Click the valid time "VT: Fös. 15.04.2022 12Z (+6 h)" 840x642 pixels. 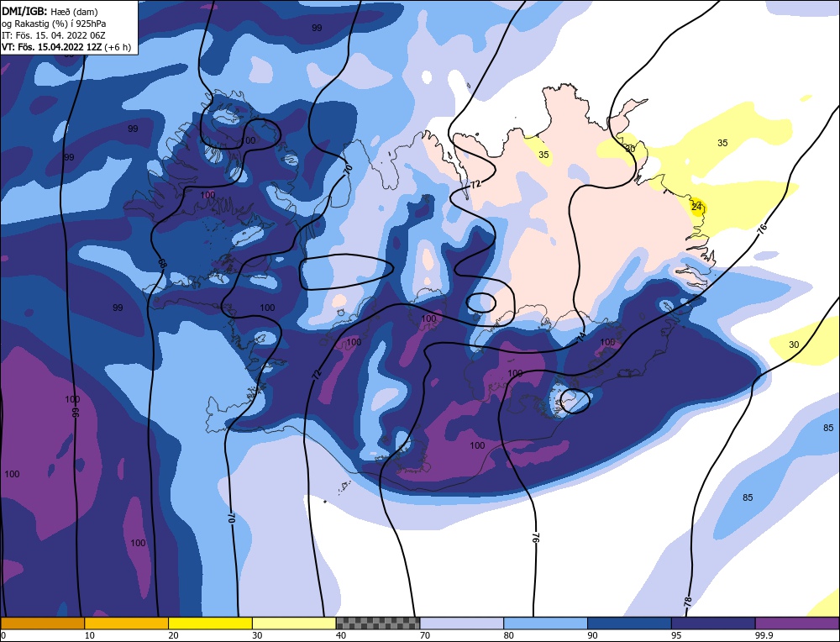point(66,47)
